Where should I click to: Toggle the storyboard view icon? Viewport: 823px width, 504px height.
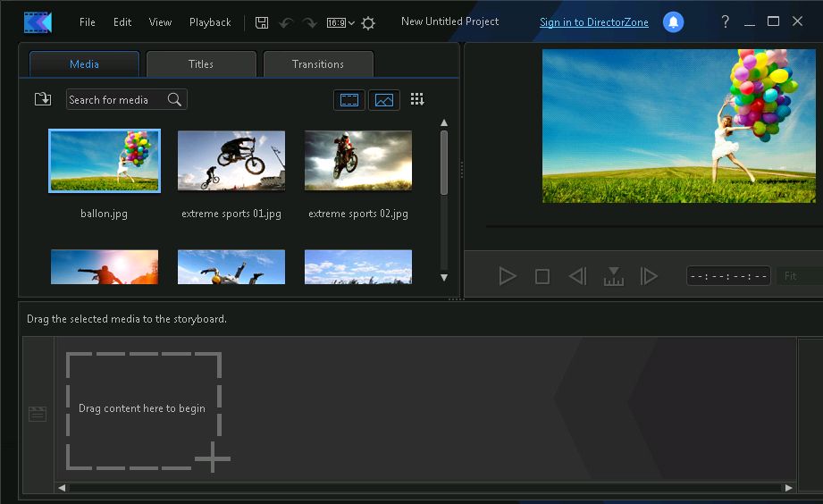coord(38,414)
